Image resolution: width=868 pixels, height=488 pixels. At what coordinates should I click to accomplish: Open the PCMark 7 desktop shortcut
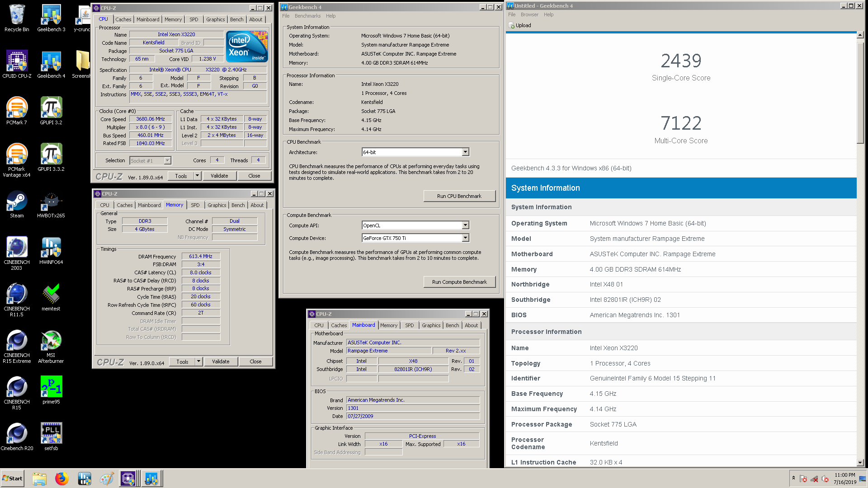pyautogui.click(x=17, y=111)
